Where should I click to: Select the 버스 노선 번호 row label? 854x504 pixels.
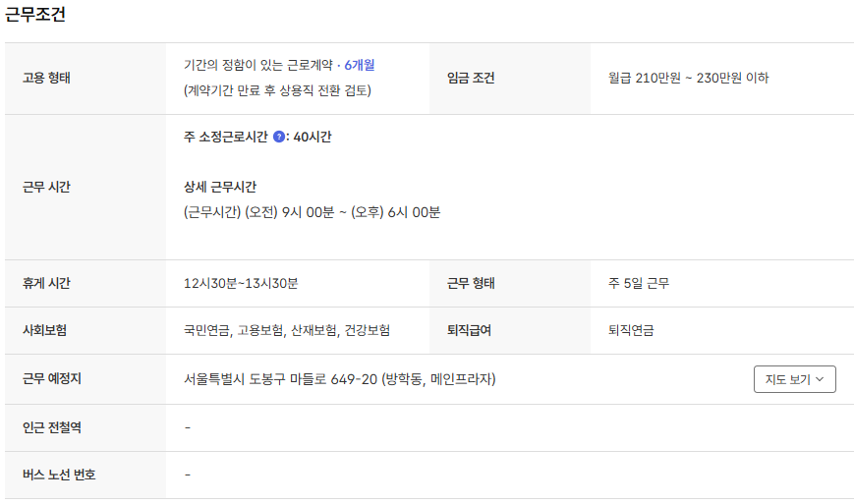point(59,476)
